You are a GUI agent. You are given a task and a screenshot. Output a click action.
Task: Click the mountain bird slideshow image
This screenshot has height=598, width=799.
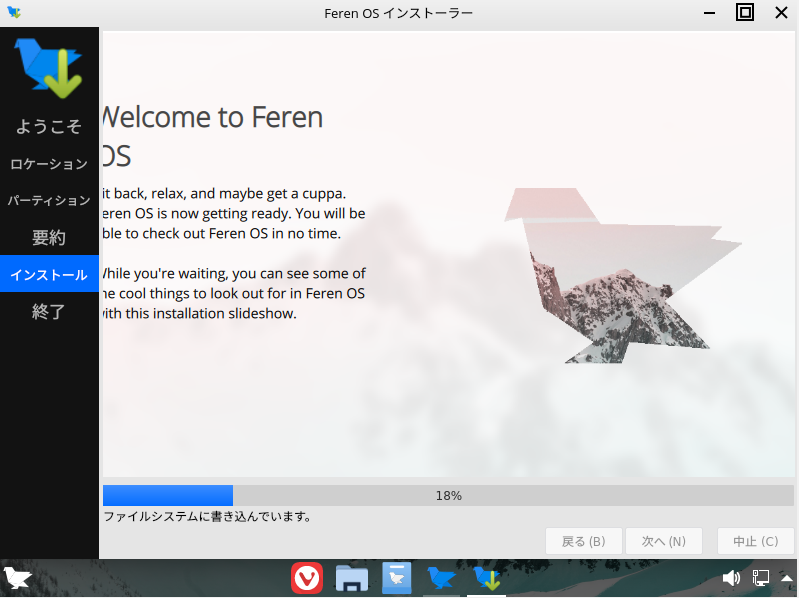tap(623, 276)
